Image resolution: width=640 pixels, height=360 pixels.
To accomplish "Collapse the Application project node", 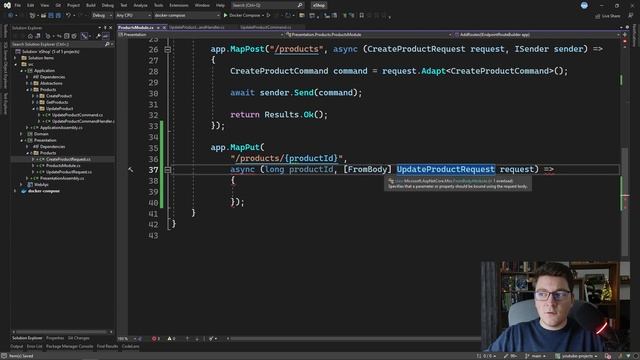I will [x=21, y=71].
